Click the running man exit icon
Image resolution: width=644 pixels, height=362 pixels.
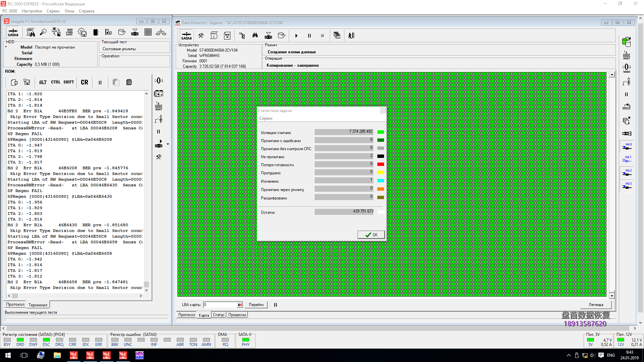point(351,36)
